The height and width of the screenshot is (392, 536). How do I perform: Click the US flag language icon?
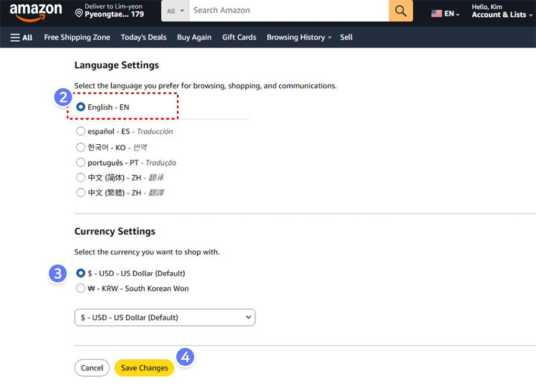437,13
